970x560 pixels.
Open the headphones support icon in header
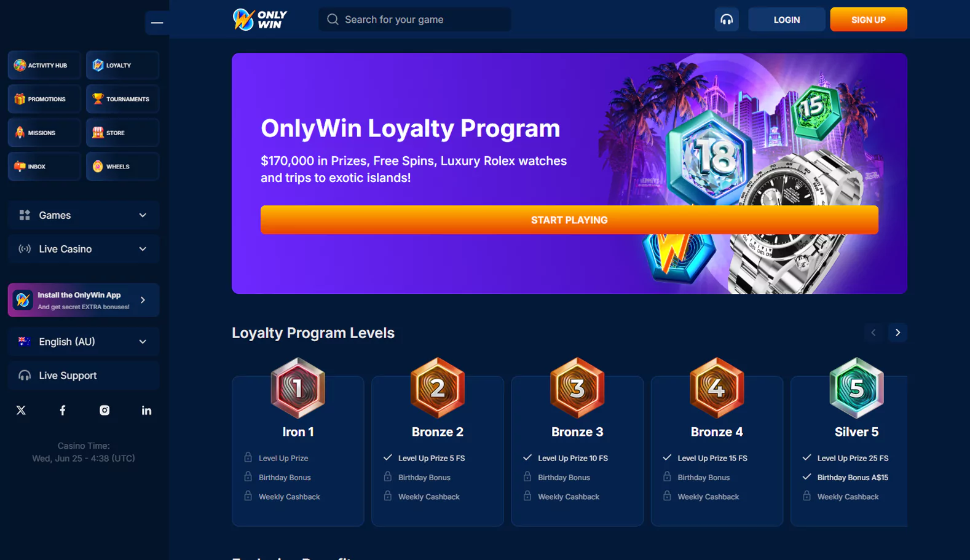point(727,20)
